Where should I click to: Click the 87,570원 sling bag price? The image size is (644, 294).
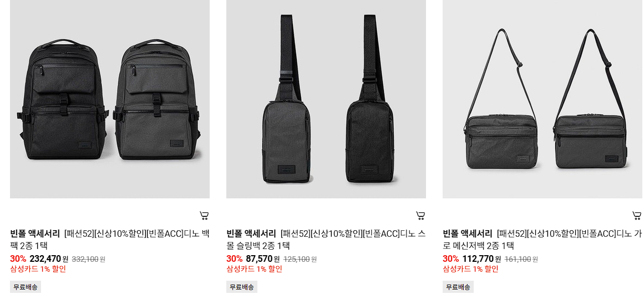[263, 258]
